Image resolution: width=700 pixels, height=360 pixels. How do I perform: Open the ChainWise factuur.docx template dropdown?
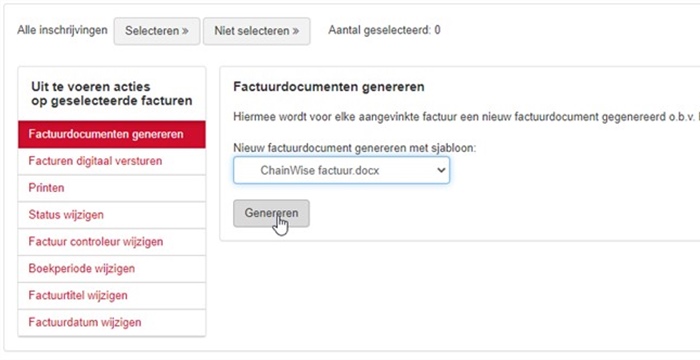coord(342,170)
